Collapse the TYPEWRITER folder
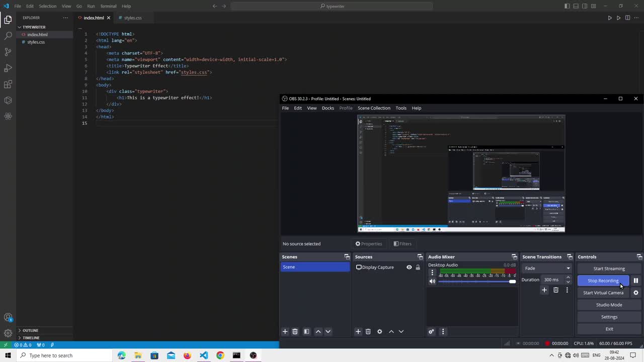Image resolution: width=644 pixels, height=362 pixels. [x=33, y=27]
